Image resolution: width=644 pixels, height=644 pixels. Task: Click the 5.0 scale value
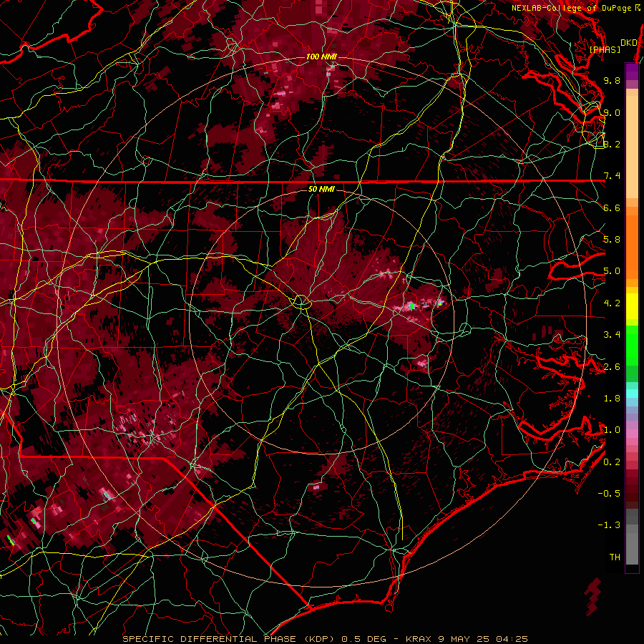pos(612,271)
